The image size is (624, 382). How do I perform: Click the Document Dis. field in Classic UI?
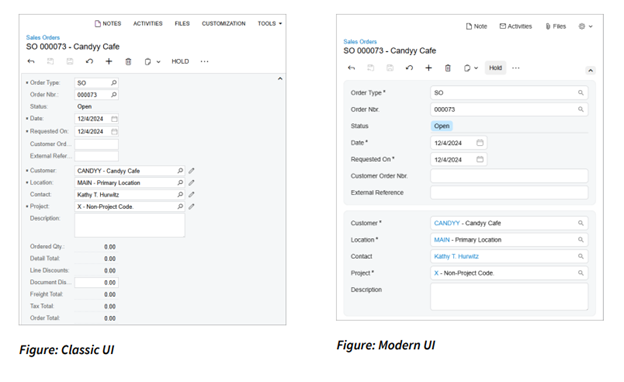(96, 283)
